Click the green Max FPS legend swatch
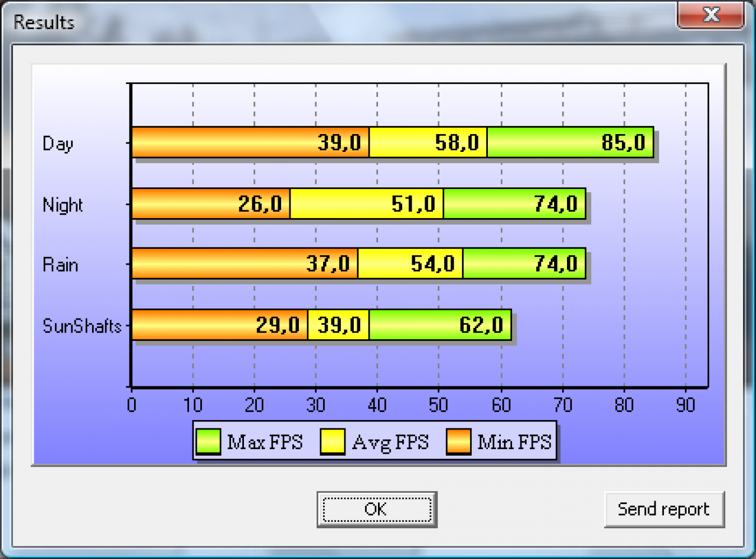This screenshot has height=559, width=756. pyautogui.click(x=208, y=442)
